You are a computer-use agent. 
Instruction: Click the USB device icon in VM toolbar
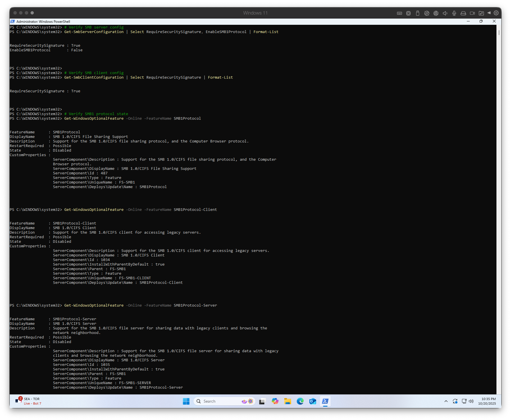(x=418, y=13)
